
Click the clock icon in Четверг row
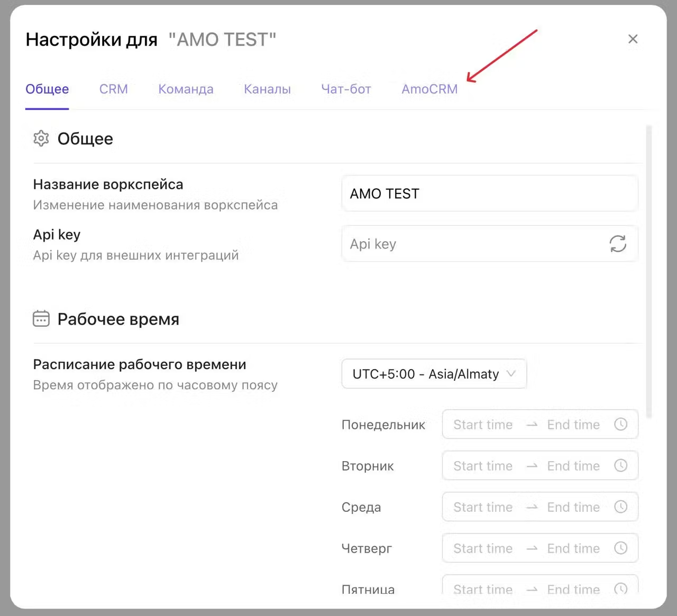click(620, 548)
